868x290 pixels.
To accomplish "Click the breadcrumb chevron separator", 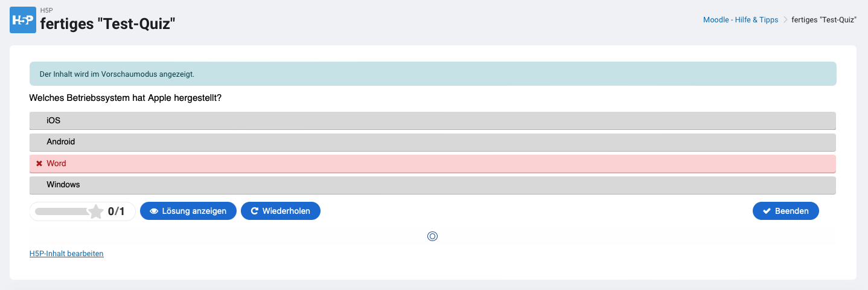I will [x=785, y=20].
